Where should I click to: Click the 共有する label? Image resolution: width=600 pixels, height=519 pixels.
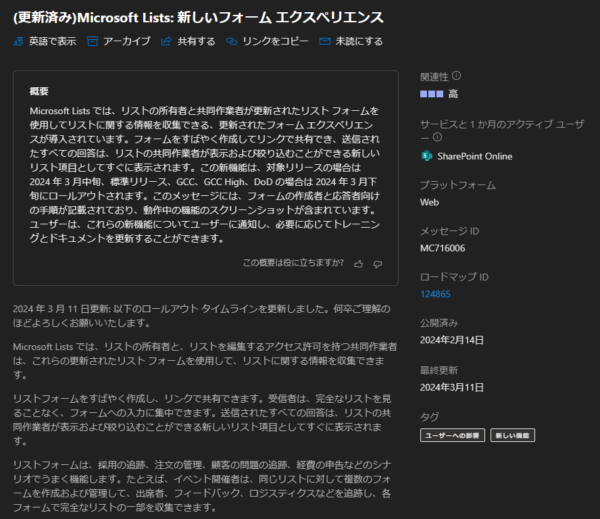196,41
